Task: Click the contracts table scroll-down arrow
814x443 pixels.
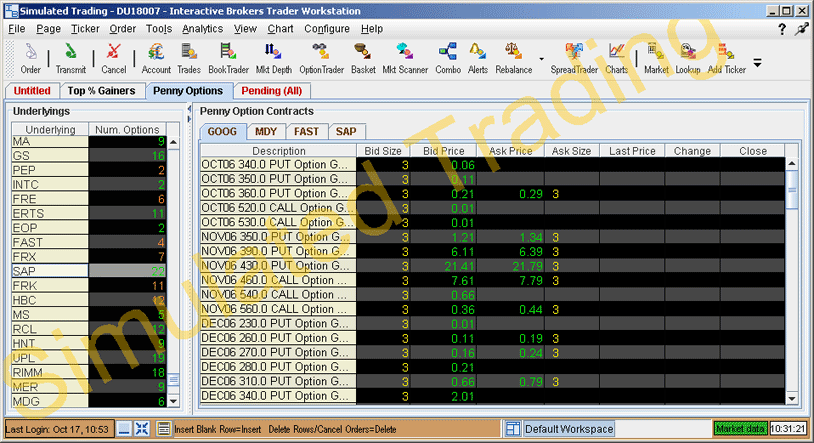Action: (791, 399)
